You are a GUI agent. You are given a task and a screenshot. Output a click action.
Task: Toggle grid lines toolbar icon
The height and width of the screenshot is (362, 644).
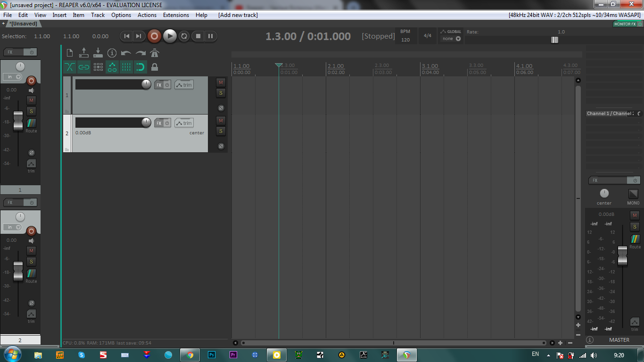point(126,67)
